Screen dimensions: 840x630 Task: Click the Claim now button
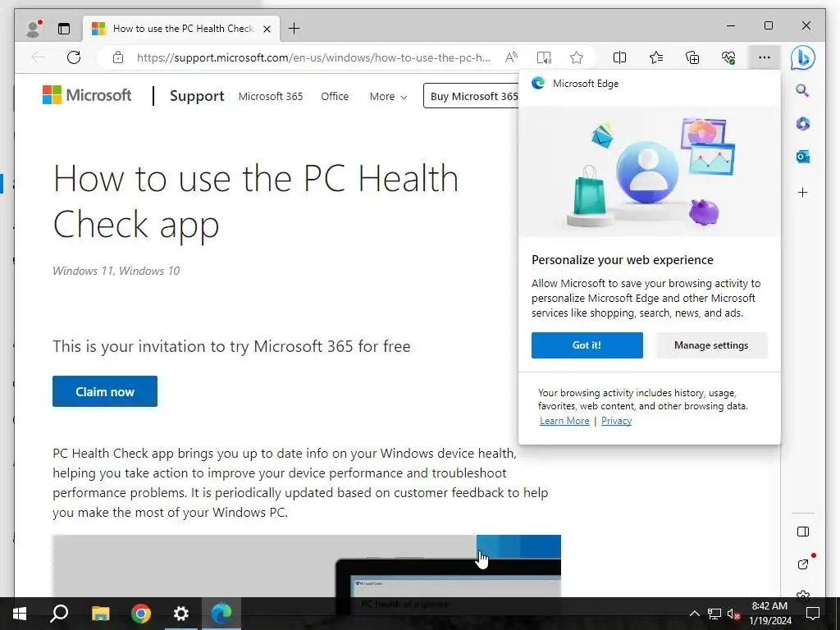click(x=105, y=391)
